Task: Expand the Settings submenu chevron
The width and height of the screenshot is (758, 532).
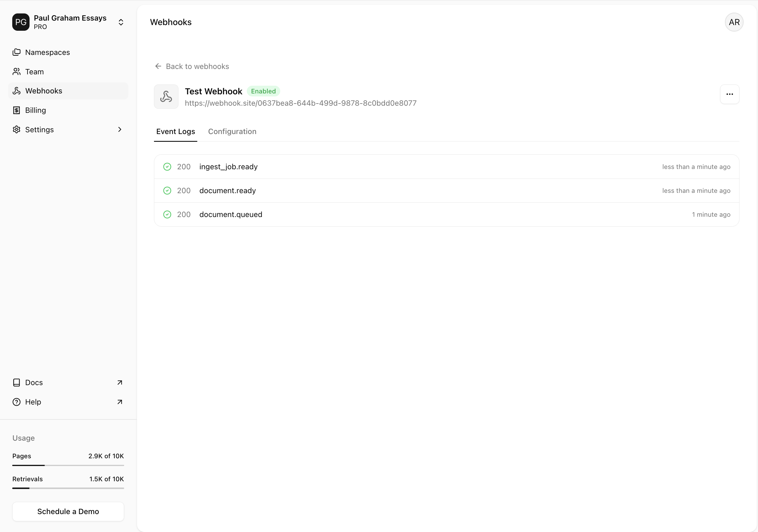Action: click(119, 130)
